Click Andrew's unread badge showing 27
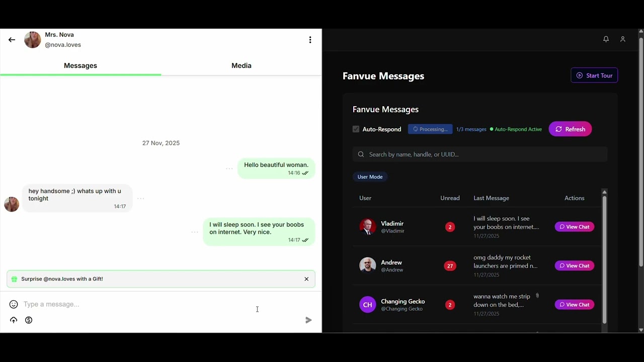 click(x=450, y=265)
